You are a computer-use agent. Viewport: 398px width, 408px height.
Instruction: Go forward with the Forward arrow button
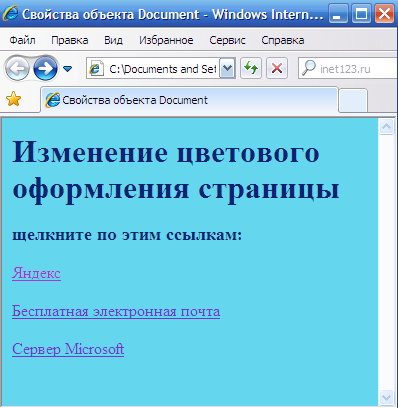[45, 69]
